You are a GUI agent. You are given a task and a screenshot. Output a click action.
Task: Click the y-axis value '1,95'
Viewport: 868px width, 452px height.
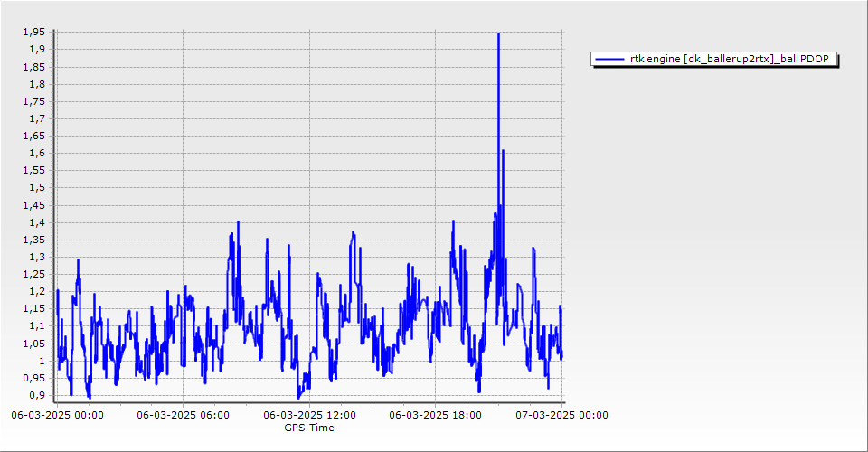coord(33,32)
